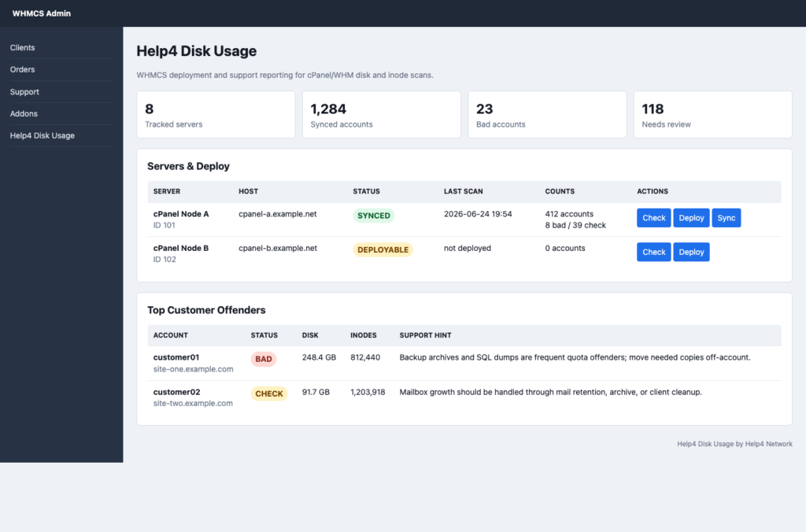Click the 1,203,918 inodes value

[x=368, y=392]
